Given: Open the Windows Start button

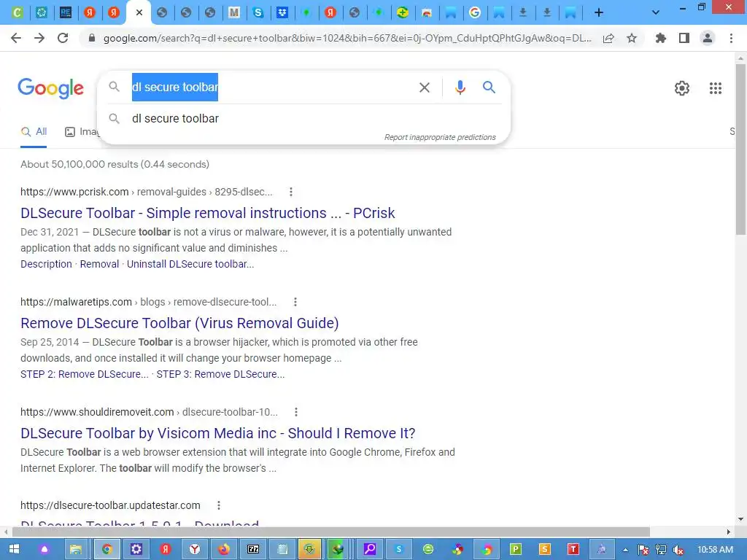Looking at the screenshot, I should pyautogui.click(x=15, y=550).
